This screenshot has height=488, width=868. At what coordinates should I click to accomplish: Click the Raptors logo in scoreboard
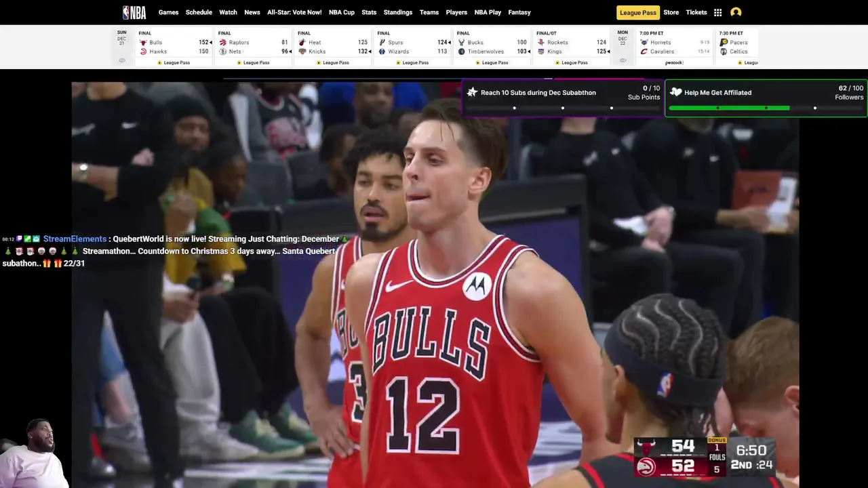[222, 43]
